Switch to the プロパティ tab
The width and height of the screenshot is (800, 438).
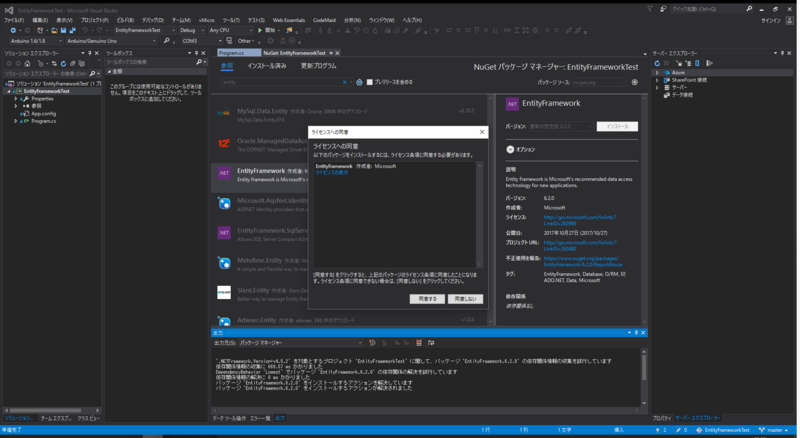click(662, 418)
